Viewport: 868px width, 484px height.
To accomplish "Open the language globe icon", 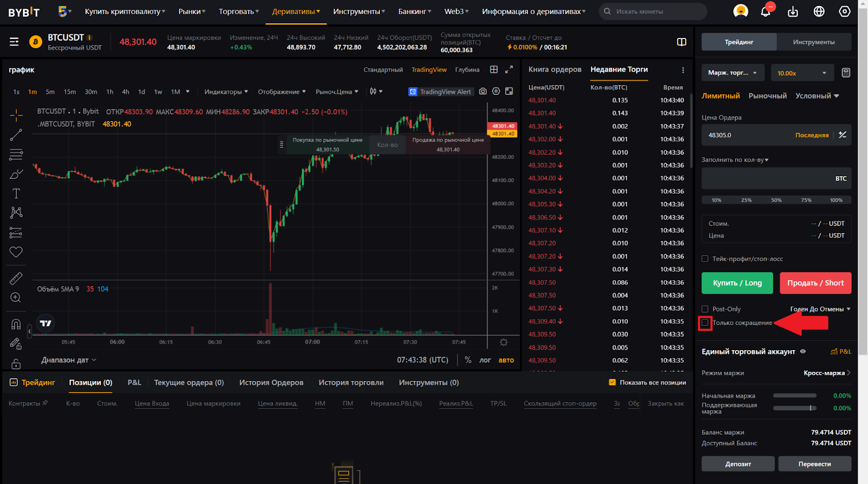I will [x=819, y=11].
